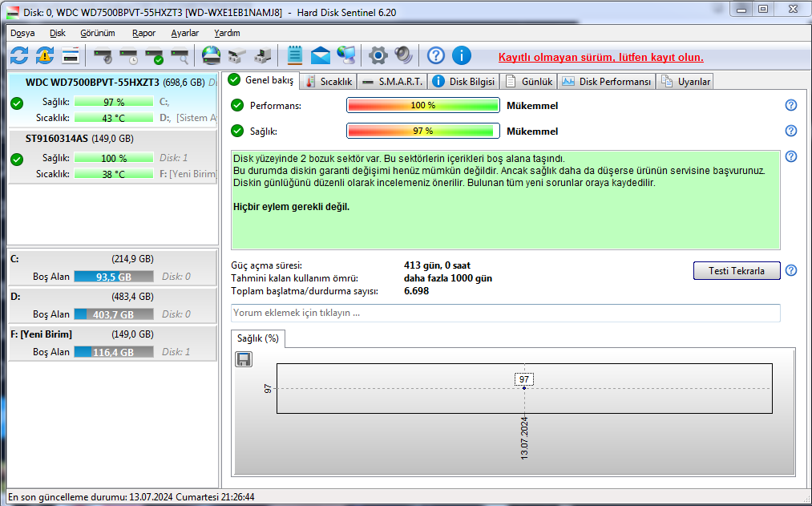The image size is (812, 506).
Task: Select the C: partition header
Action: [x=112, y=259]
